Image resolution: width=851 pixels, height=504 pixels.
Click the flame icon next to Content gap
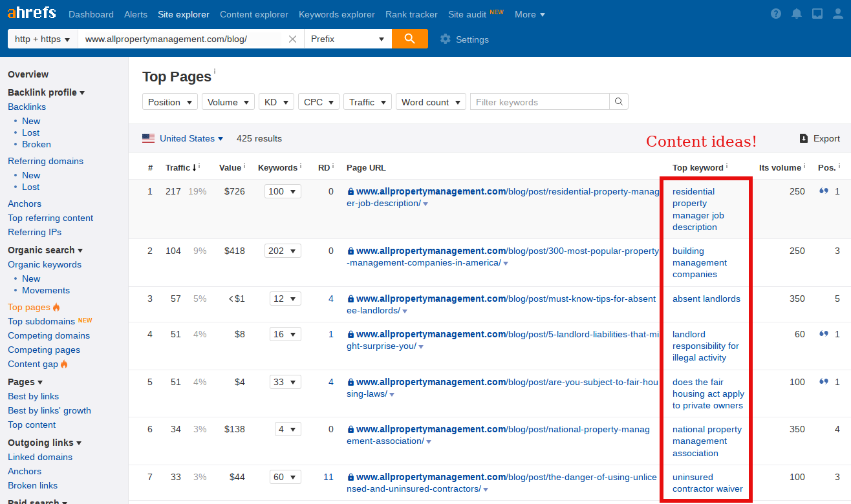tap(64, 364)
